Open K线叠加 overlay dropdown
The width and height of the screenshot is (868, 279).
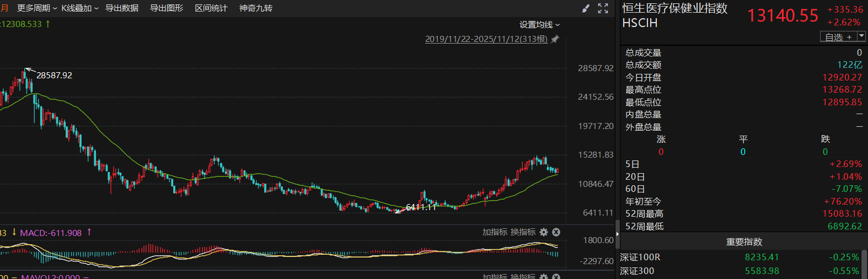80,8
